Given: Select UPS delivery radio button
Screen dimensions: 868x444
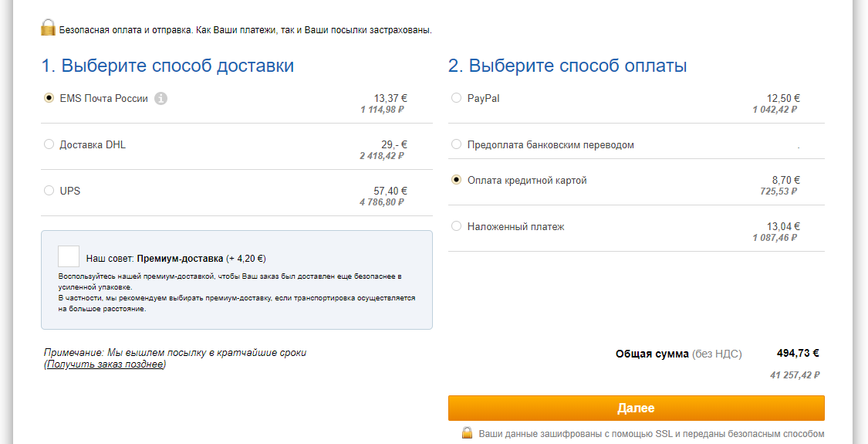Looking at the screenshot, I should pyautogui.click(x=49, y=191).
